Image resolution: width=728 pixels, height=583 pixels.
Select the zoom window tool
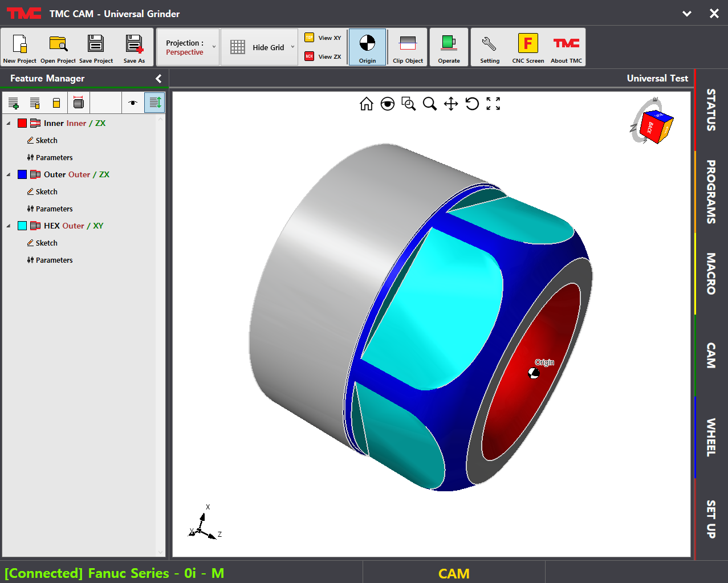coord(408,104)
